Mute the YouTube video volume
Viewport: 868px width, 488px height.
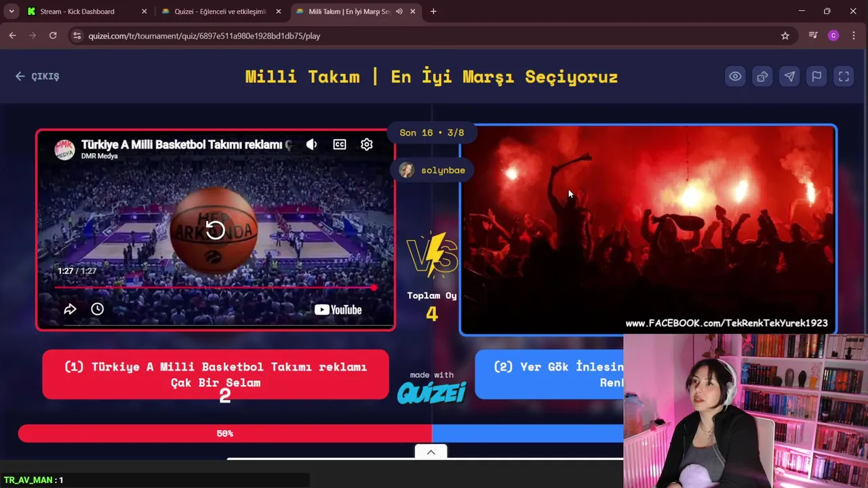(311, 144)
